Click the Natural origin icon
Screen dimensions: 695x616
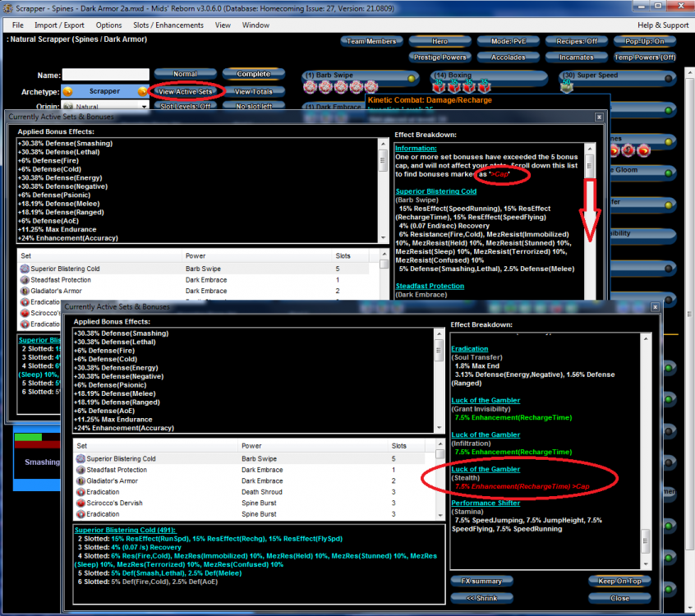click(68, 107)
